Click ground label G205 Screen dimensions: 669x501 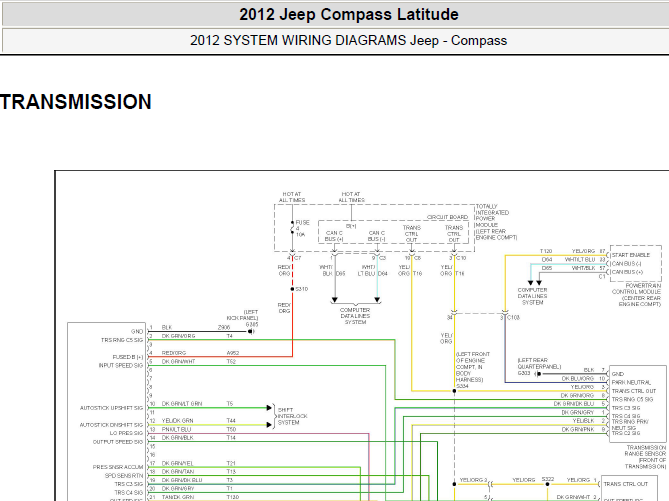(x=252, y=324)
